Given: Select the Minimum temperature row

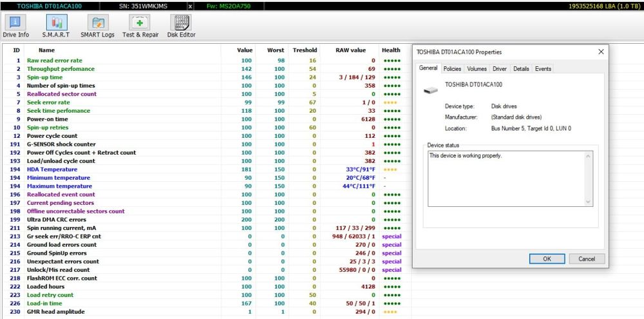Looking at the screenshot, I should tap(207, 178).
